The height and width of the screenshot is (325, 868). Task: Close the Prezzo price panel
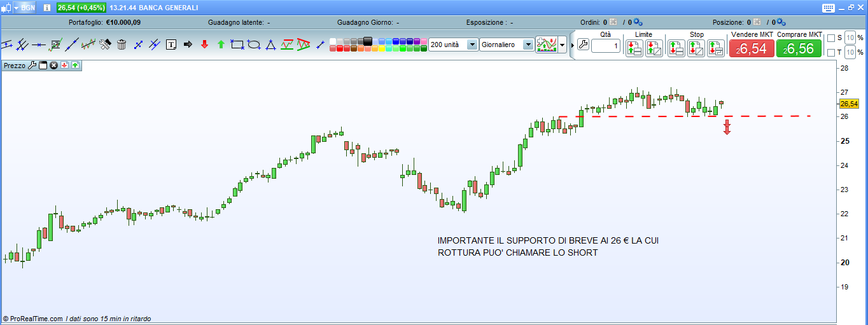54,65
